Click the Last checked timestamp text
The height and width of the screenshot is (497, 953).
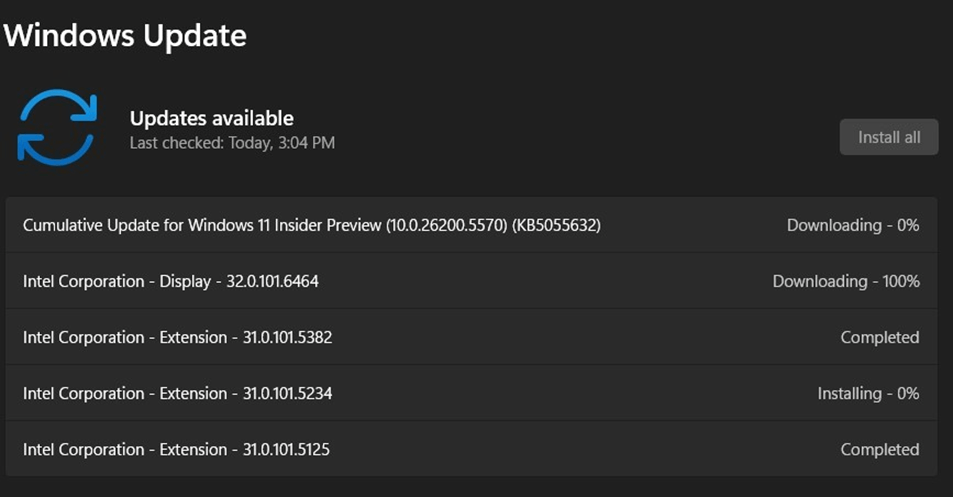pyautogui.click(x=232, y=143)
